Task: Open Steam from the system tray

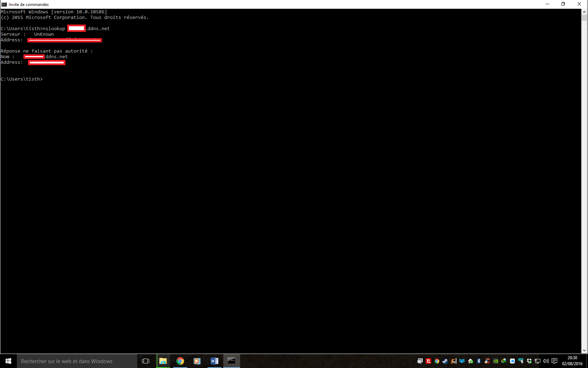Action: pyautogui.click(x=445, y=361)
